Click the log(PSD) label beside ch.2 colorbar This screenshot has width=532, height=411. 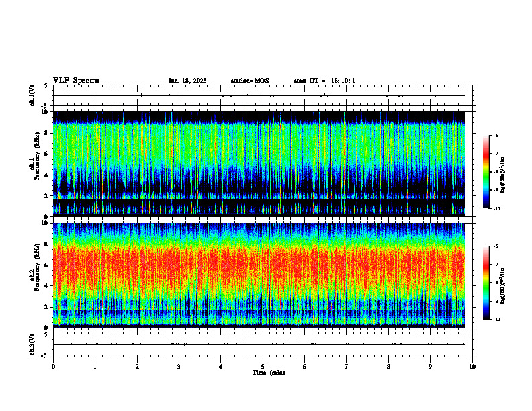click(x=503, y=286)
